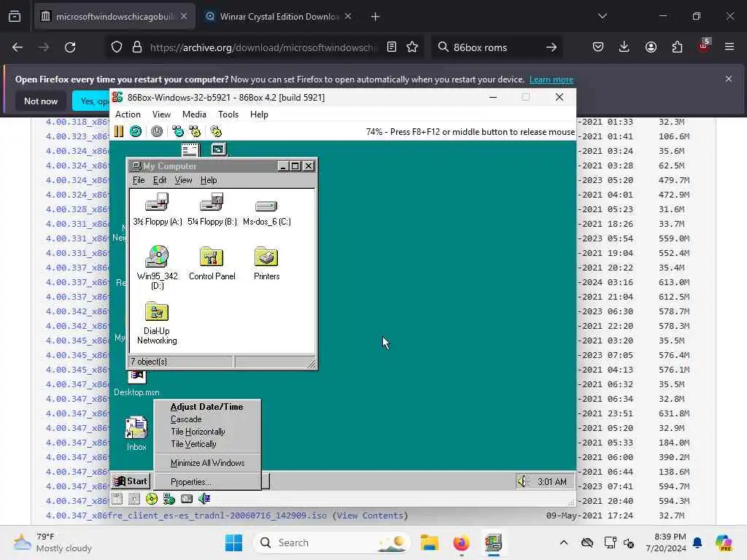Click the 86box roms search field
The height and width of the screenshot is (560, 747).
point(497,47)
